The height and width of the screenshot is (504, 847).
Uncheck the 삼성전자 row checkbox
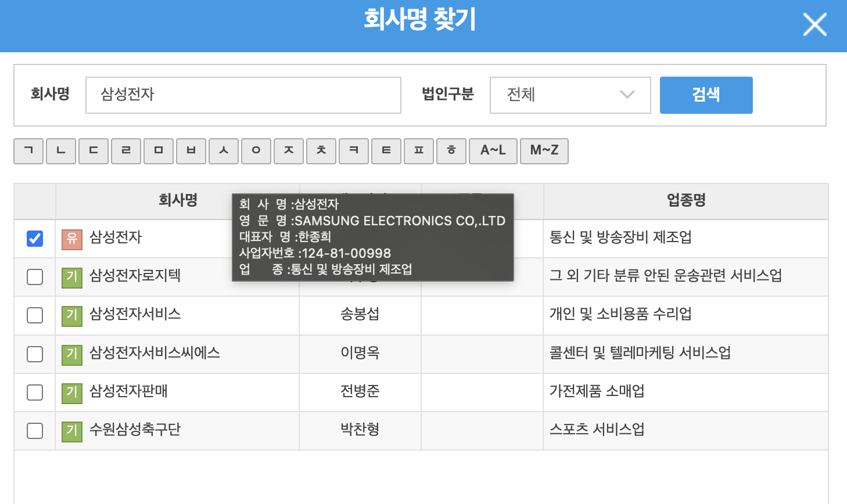(x=35, y=239)
